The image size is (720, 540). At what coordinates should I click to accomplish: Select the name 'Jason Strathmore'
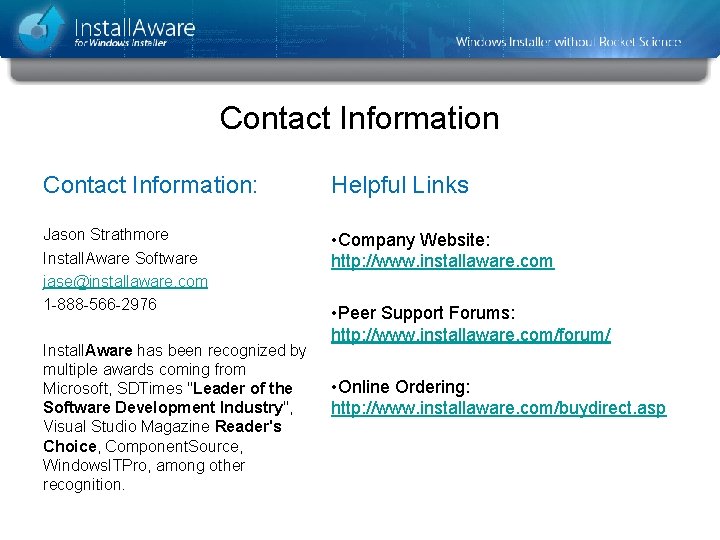pyautogui.click(x=106, y=234)
